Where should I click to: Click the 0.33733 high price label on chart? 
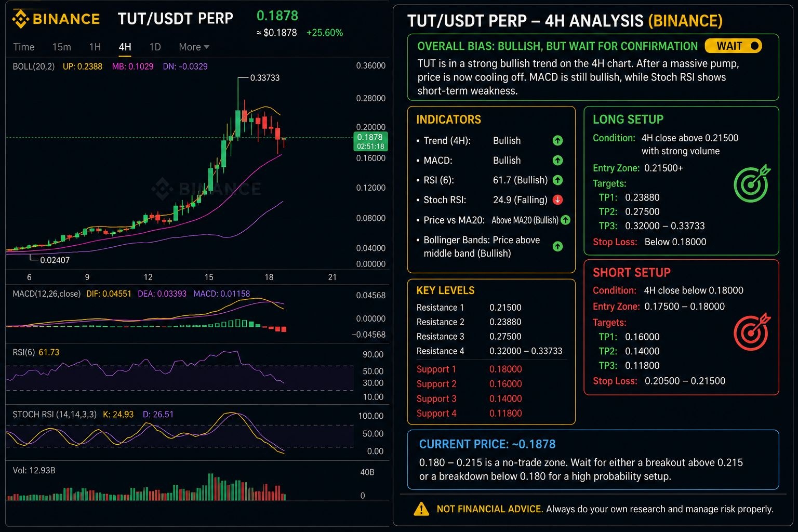tap(265, 78)
